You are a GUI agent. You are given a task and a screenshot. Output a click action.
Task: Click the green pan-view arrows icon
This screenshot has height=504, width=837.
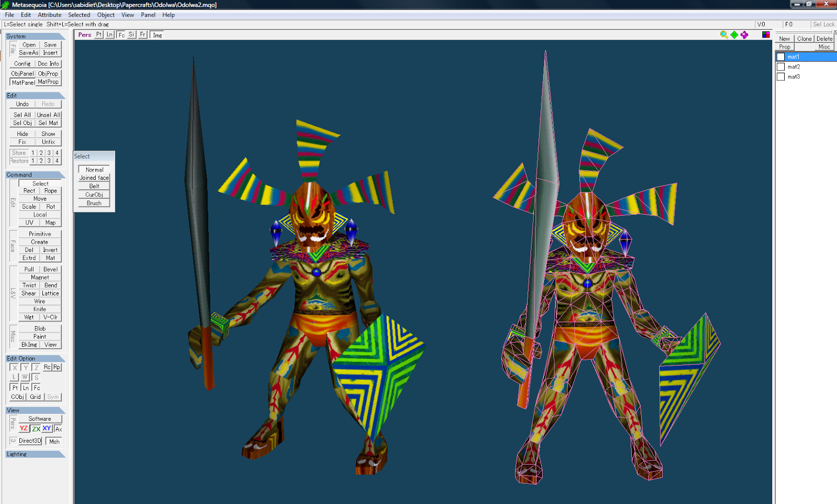coord(734,35)
